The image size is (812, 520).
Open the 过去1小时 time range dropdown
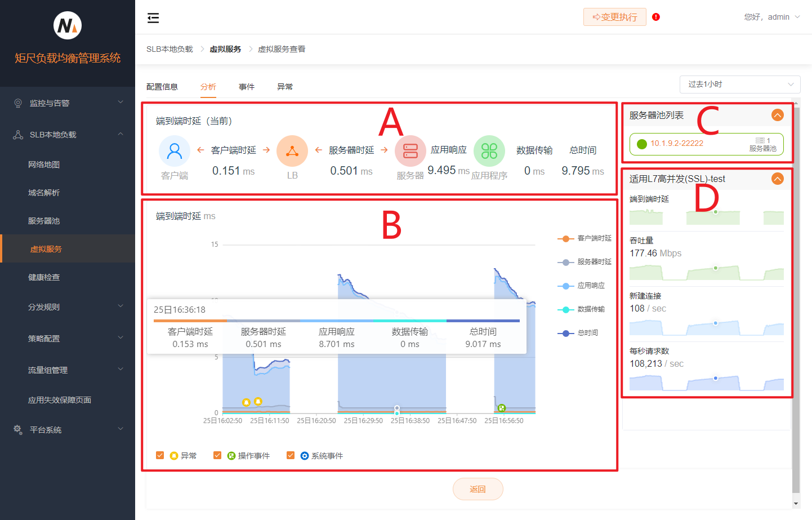(x=739, y=84)
